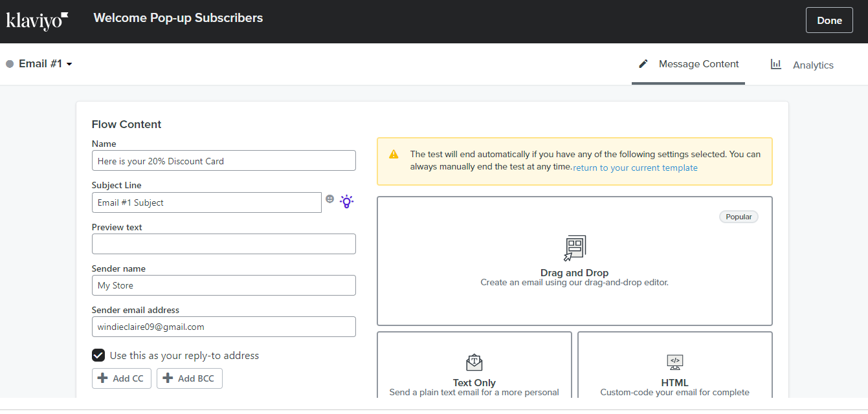The image size is (868, 414).
Task: Click the Drag and Drop editor icon
Action: pos(575,248)
